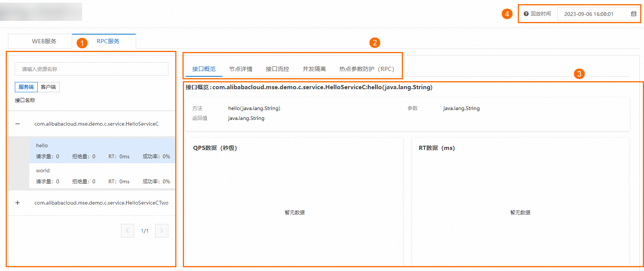
Task: Click the hello(java.lang.String) method value
Action: point(254,108)
